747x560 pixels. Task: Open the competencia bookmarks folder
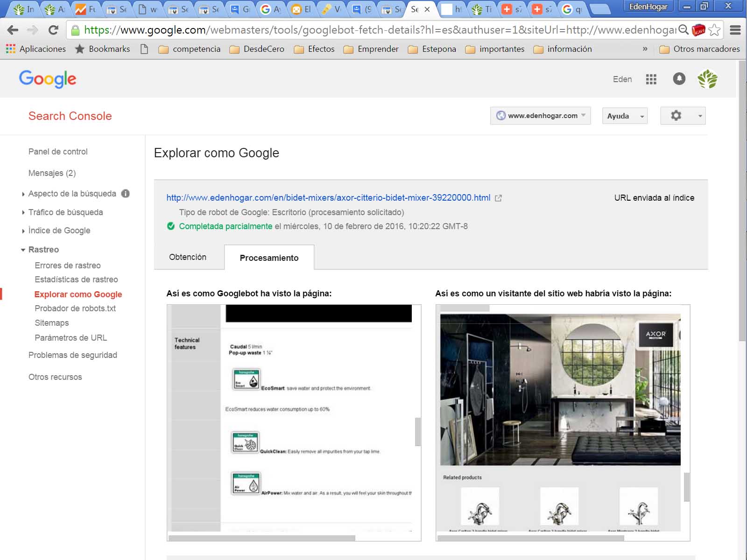190,49
